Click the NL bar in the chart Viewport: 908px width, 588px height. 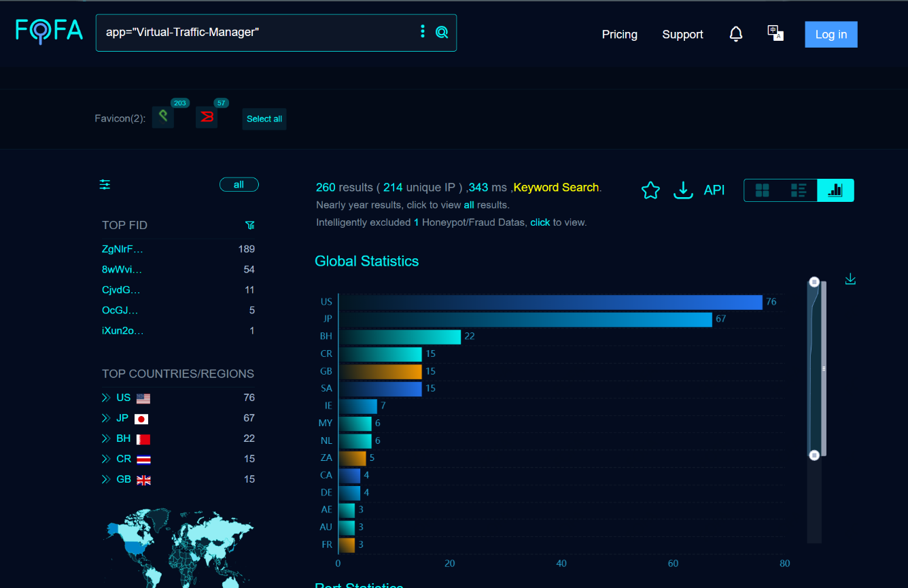click(x=355, y=440)
